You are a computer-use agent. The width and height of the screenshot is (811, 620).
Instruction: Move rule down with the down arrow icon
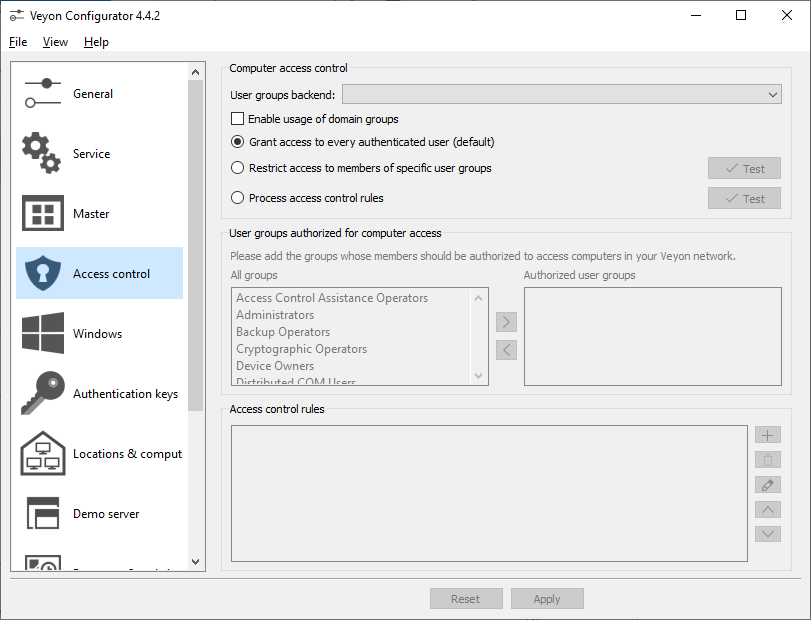coord(768,534)
